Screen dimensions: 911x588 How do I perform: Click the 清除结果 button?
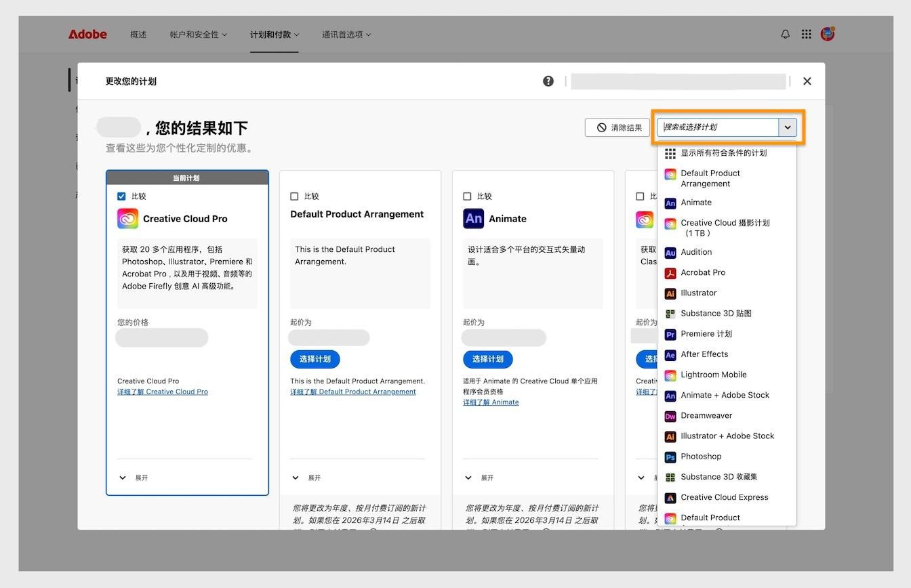[617, 127]
